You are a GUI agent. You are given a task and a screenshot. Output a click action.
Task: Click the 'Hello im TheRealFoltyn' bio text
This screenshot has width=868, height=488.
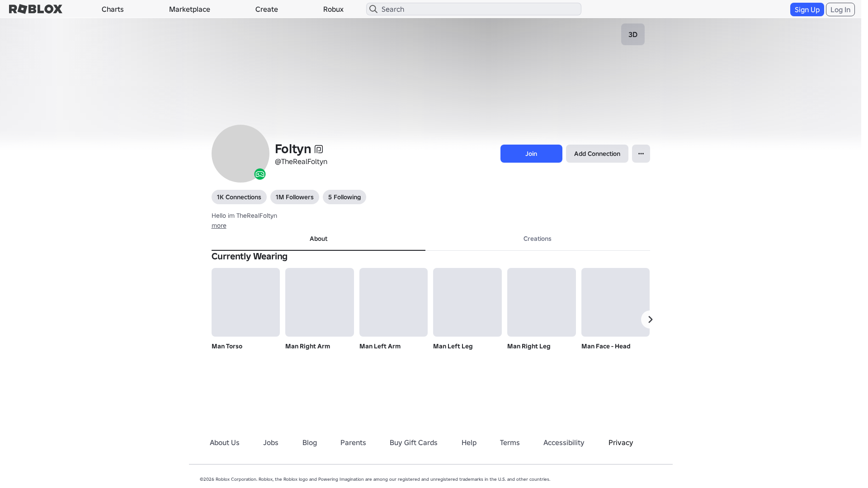[x=244, y=216]
